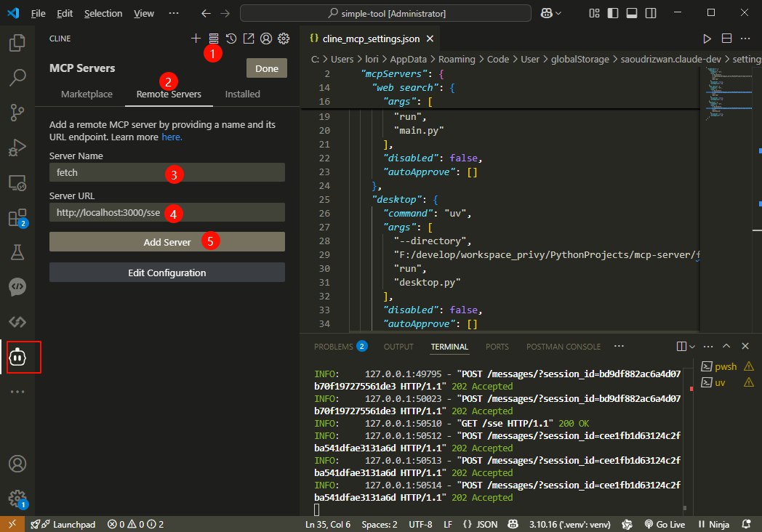Expand the split terminal dropdown arrow
Screen dimensions: 762x532
(692, 347)
